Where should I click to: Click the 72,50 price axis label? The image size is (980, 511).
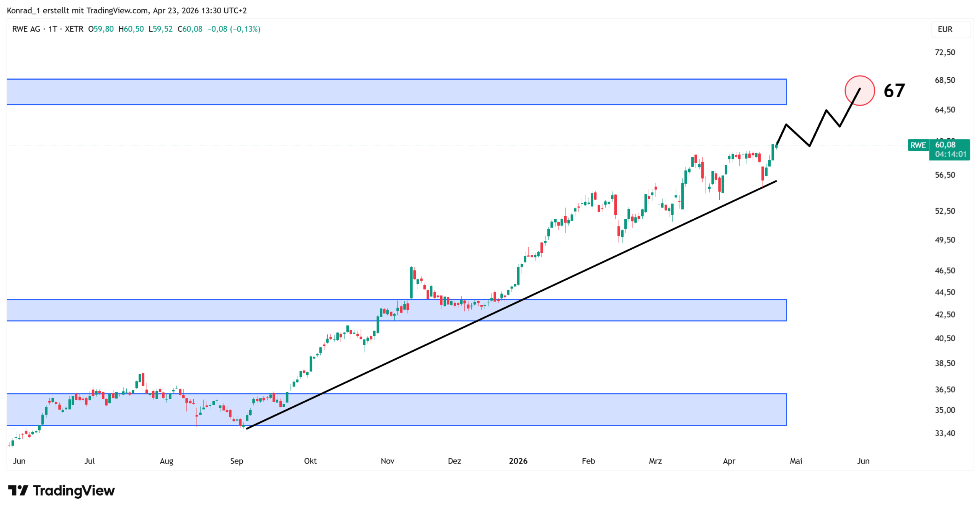coord(945,52)
